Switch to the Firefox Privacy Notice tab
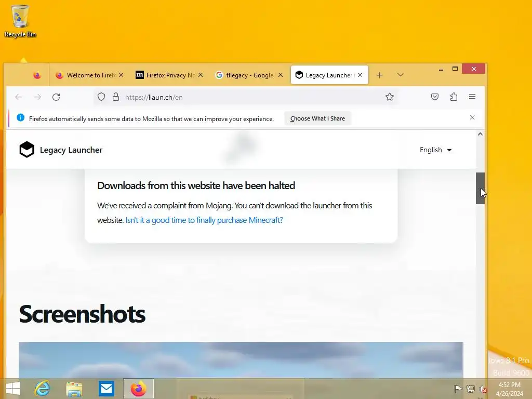Image resolution: width=532 pixels, height=399 pixels. click(169, 75)
